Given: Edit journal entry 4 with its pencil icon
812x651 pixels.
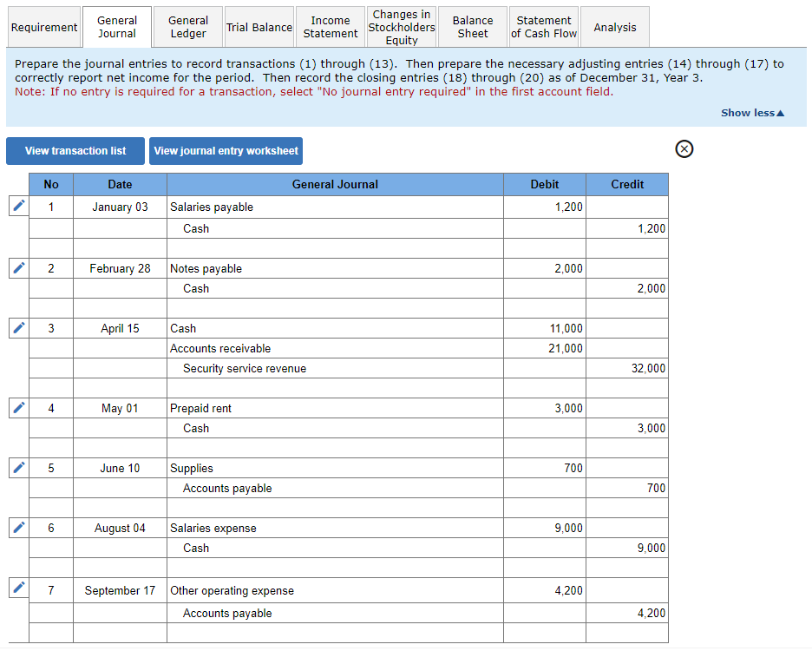Looking at the screenshot, I should (18, 408).
